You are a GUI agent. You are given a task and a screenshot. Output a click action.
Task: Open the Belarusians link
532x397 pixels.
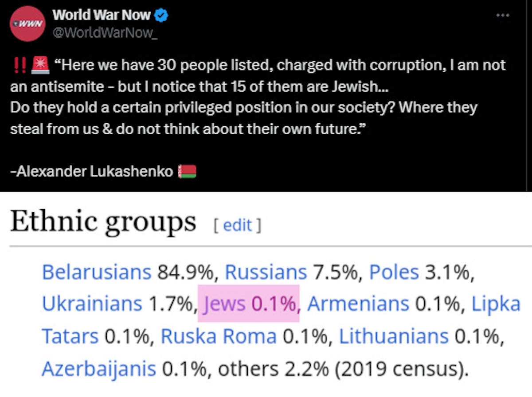(97, 272)
